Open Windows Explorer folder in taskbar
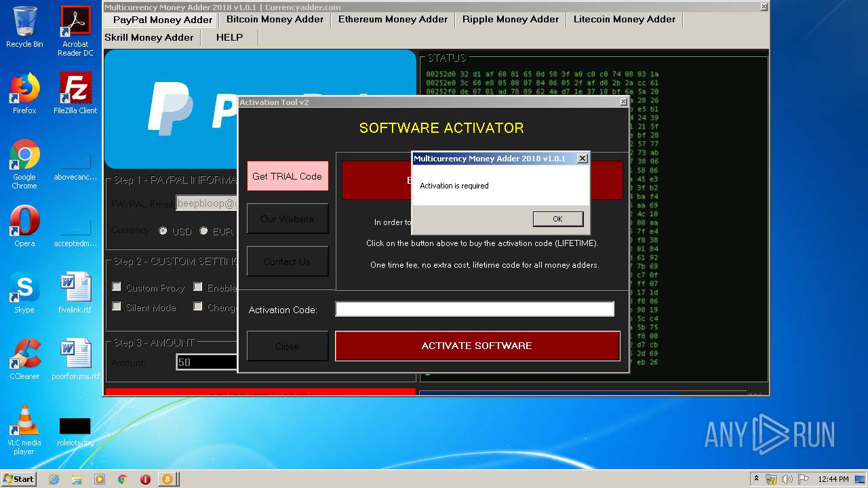Screen dimensions: 868x488 coord(77,479)
